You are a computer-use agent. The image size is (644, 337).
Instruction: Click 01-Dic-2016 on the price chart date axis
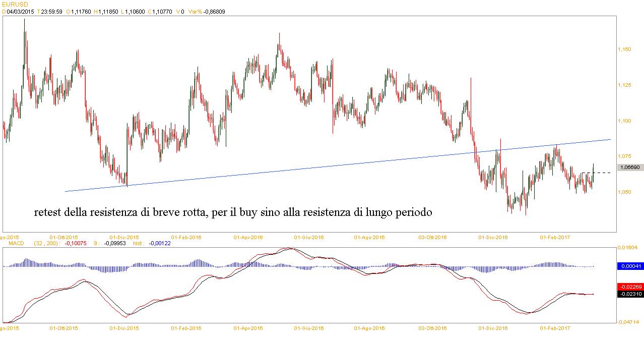click(x=493, y=237)
